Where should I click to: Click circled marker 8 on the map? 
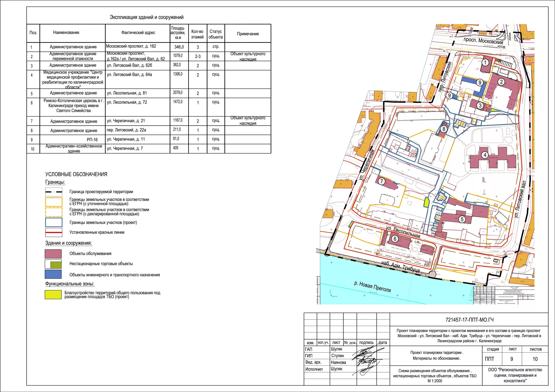[x=444, y=129]
